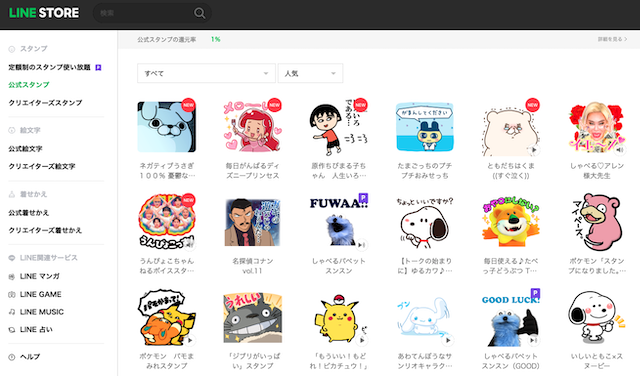Screen dimensions: 640x376
Task: Open ともだちはくま sticker thumbnail
Action: point(511,130)
